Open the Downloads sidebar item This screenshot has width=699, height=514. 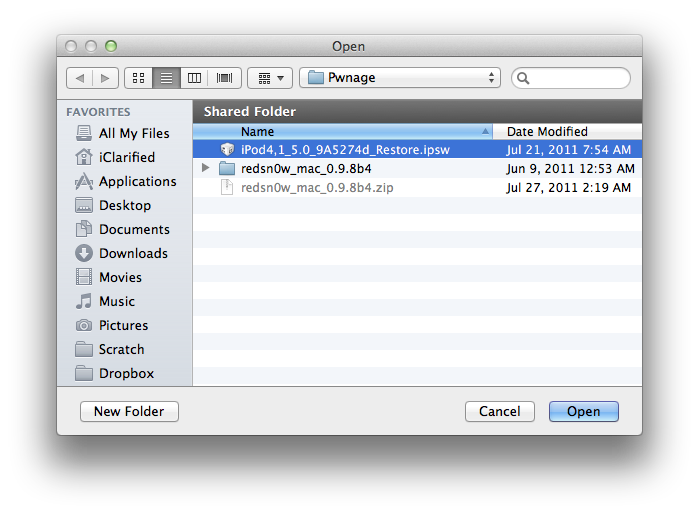click(x=133, y=253)
